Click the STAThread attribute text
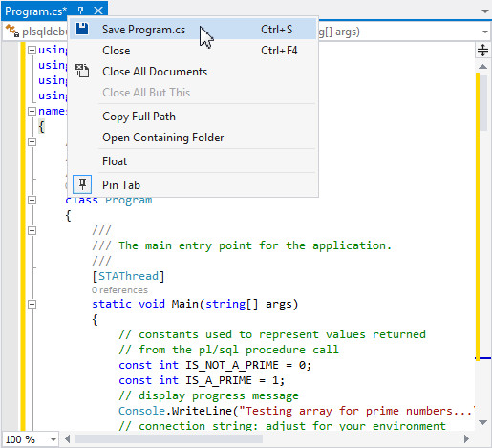This screenshot has height=448, width=492. pyautogui.click(x=128, y=276)
